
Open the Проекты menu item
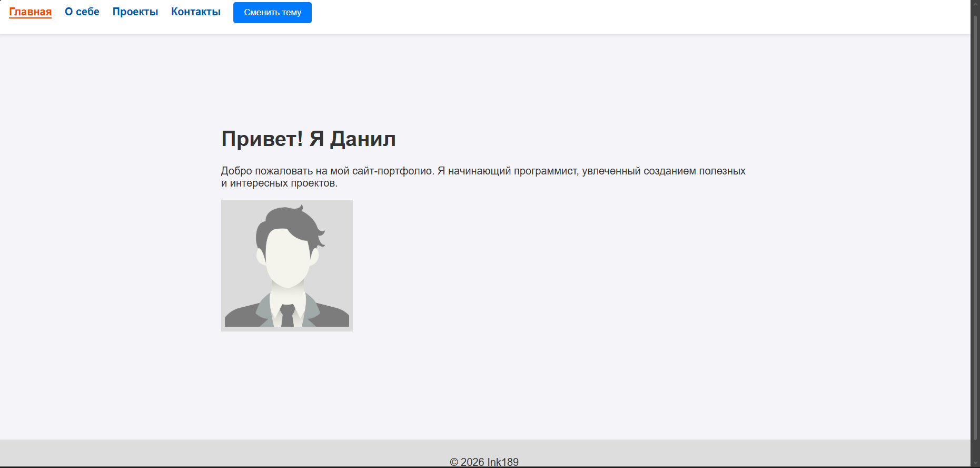coord(135,12)
